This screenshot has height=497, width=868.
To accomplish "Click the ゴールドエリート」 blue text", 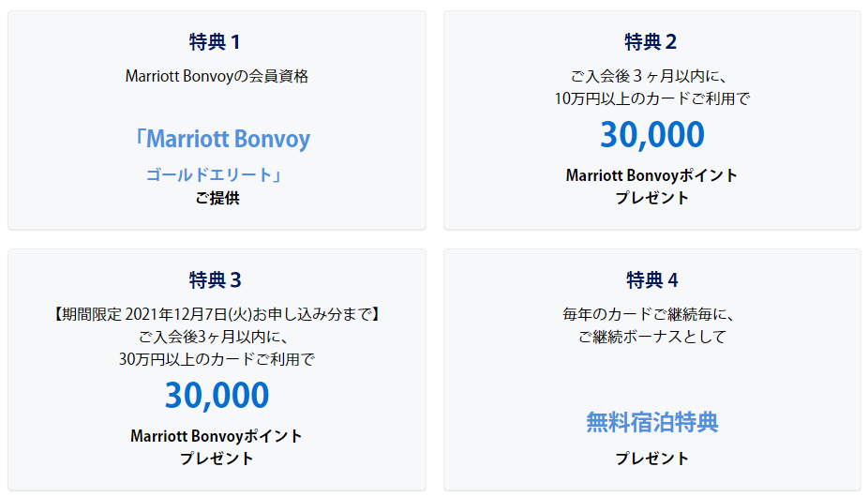I will point(215,175).
